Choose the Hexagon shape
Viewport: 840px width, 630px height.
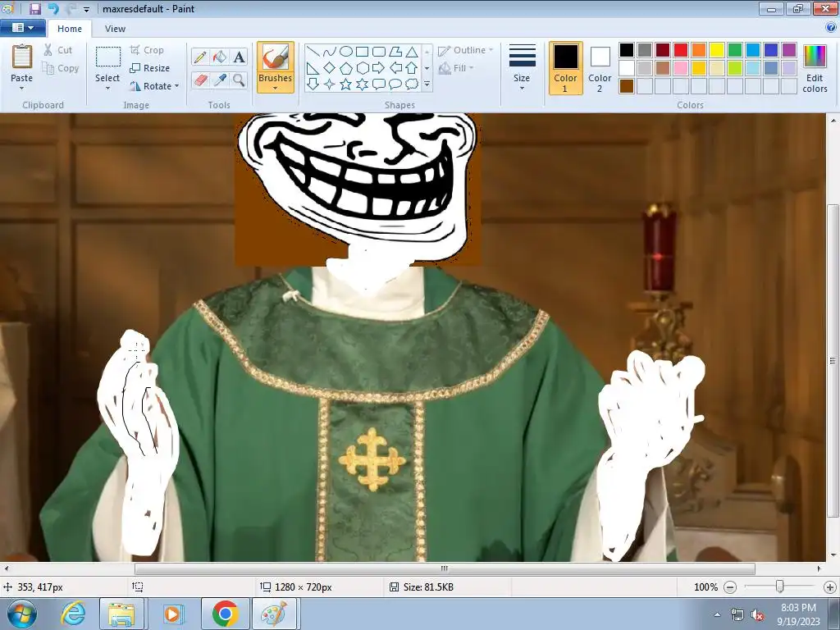click(362, 68)
